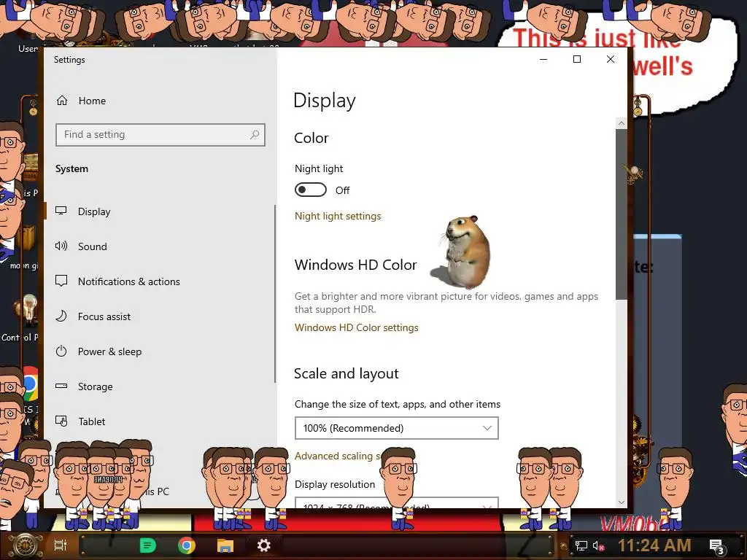747x560 pixels.
Task: Open Task View on taskbar
Action: click(61, 545)
